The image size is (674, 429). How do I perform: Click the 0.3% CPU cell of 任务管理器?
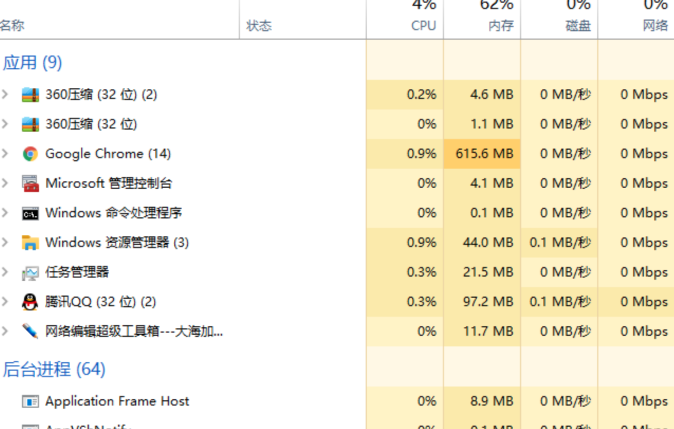405,273
